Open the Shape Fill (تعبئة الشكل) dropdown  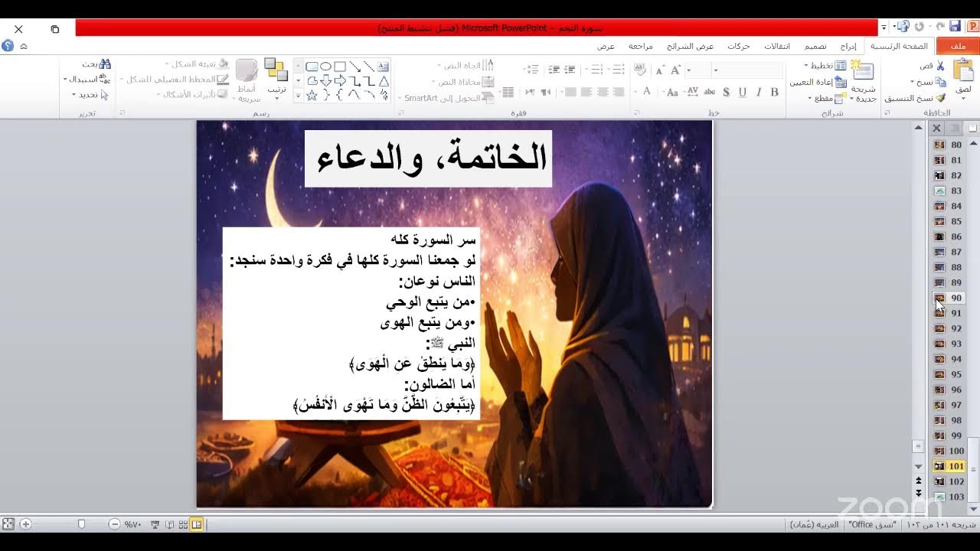click(x=196, y=64)
